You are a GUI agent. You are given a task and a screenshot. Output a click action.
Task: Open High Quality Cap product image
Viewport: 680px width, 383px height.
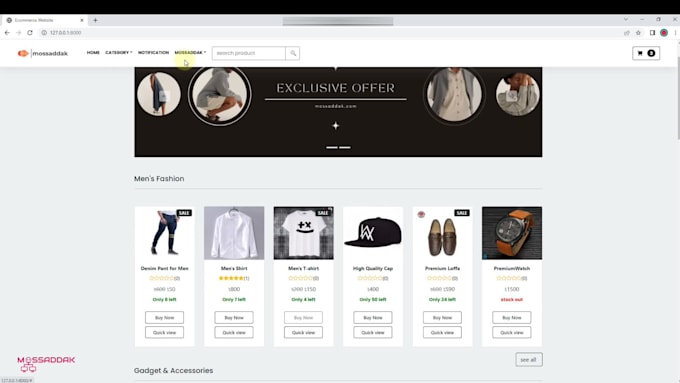pos(373,233)
